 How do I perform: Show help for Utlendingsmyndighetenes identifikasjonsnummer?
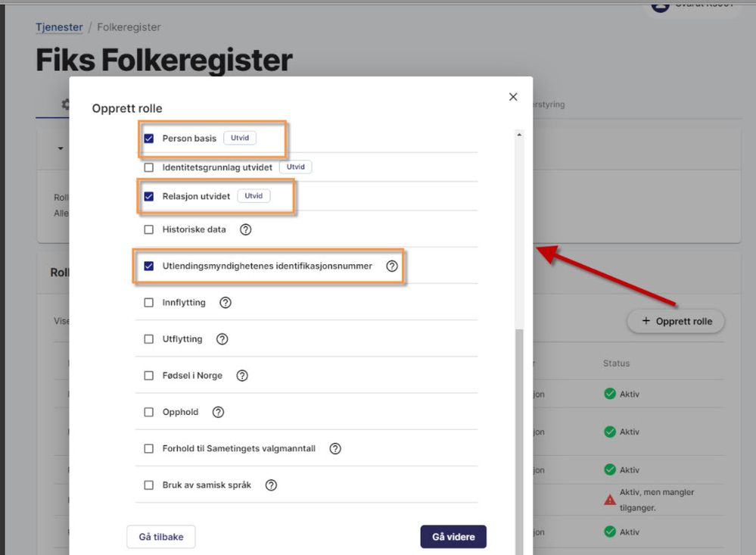[x=392, y=266]
